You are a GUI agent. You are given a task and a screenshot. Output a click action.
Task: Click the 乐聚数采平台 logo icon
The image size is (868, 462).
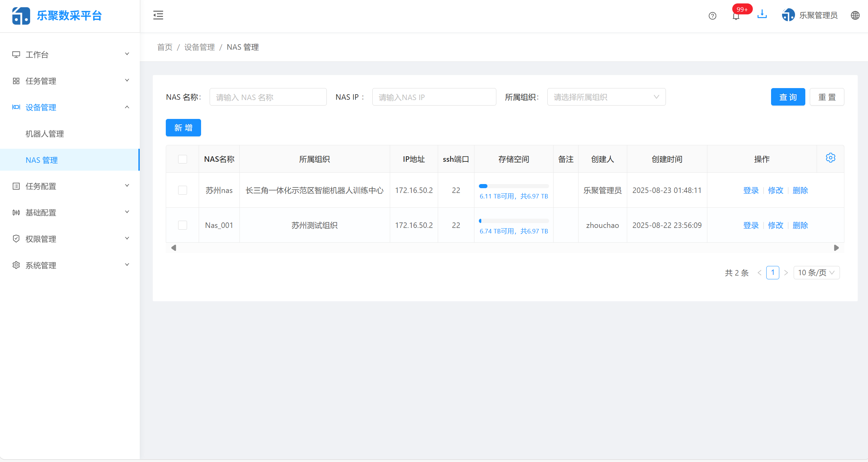pyautogui.click(x=21, y=16)
